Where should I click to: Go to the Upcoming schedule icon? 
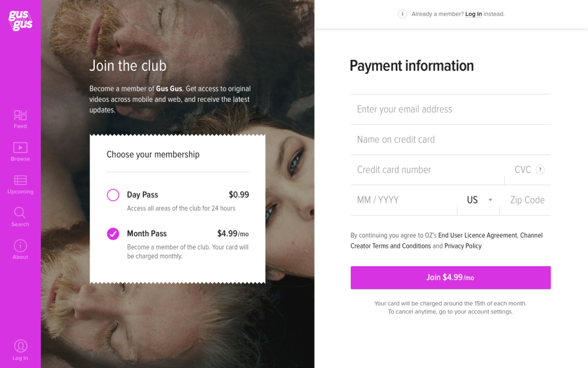21,181
